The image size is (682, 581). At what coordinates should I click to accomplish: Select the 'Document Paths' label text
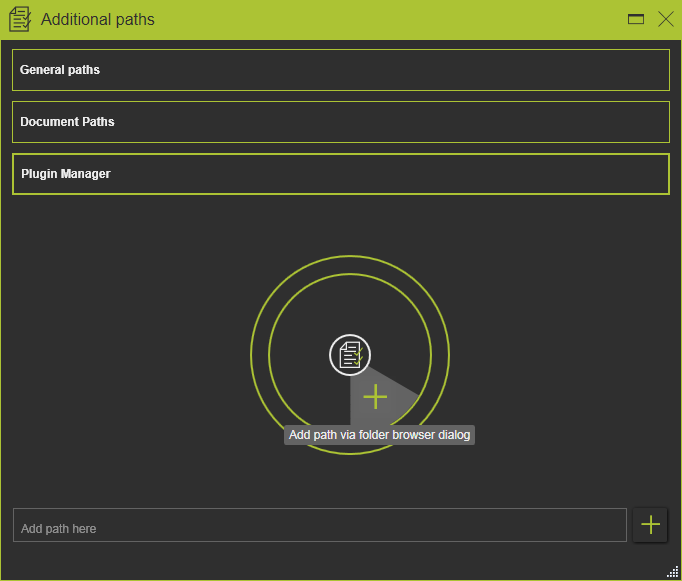click(x=67, y=122)
